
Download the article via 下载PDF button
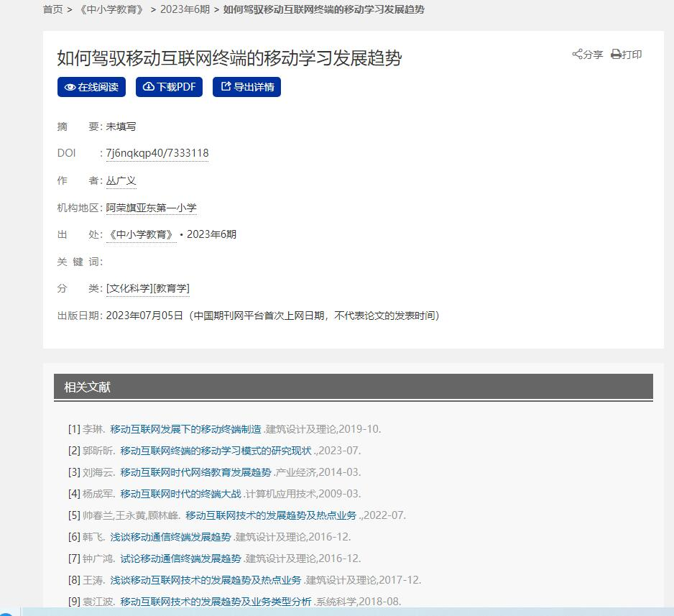pos(169,87)
